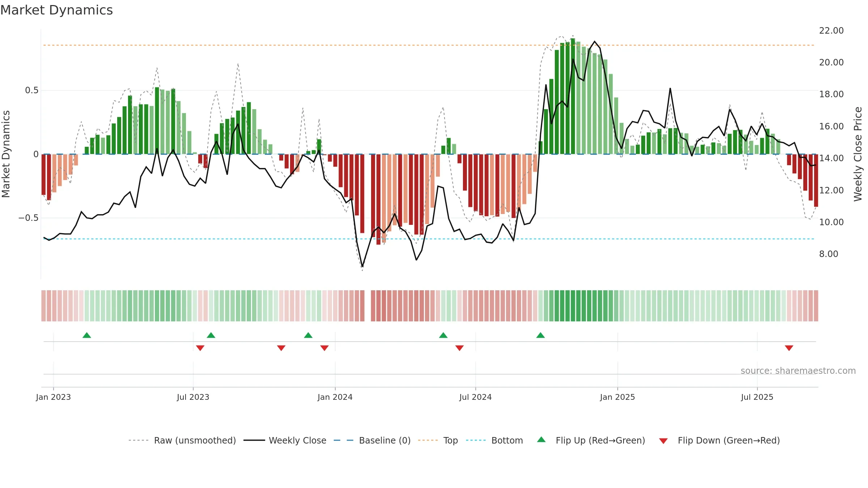Click the 18.00 price tick label
868x488 pixels.
pyautogui.click(x=831, y=94)
